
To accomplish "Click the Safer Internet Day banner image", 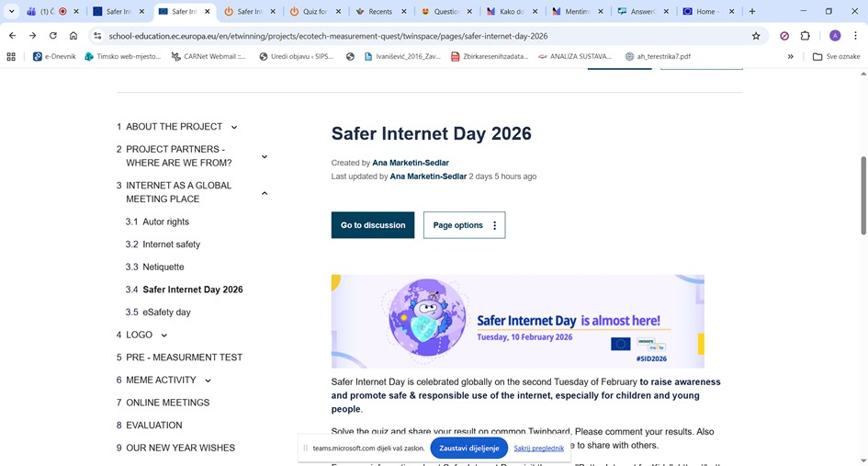I will (517, 321).
